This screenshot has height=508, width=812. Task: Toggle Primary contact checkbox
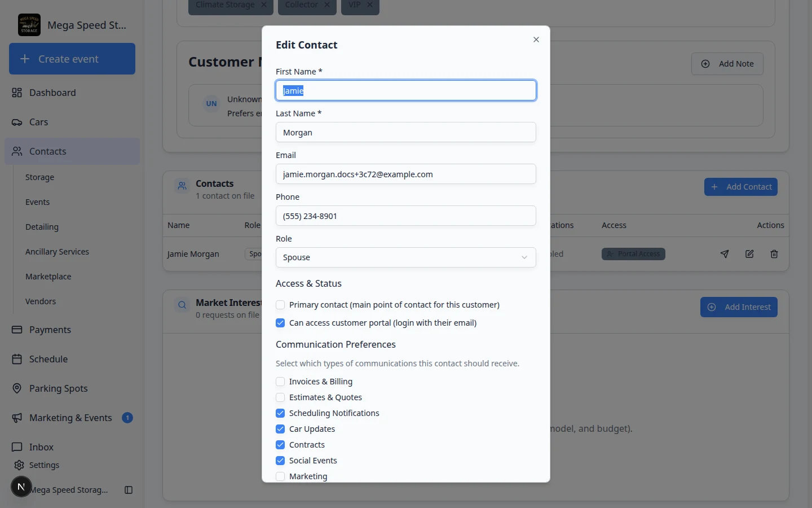pos(280,305)
